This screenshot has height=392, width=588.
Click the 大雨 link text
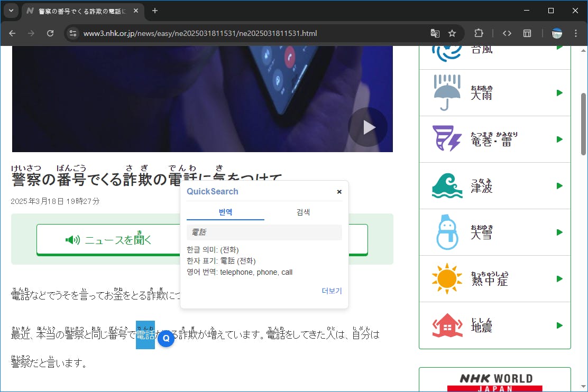[482, 93]
